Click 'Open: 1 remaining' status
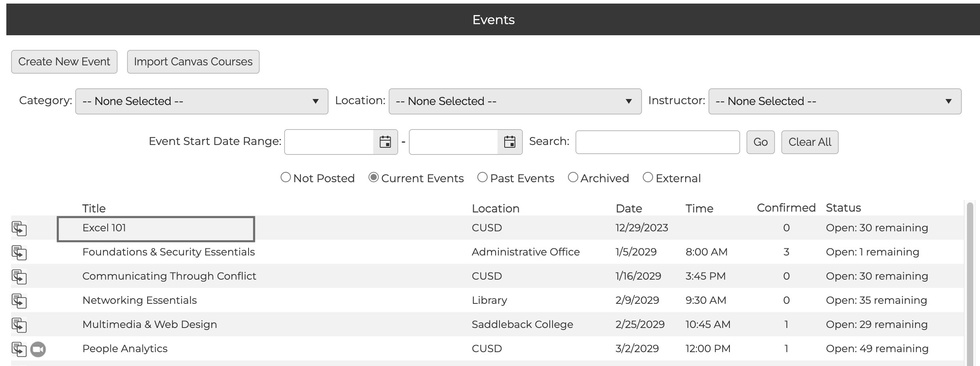 pyautogui.click(x=872, y=252)
